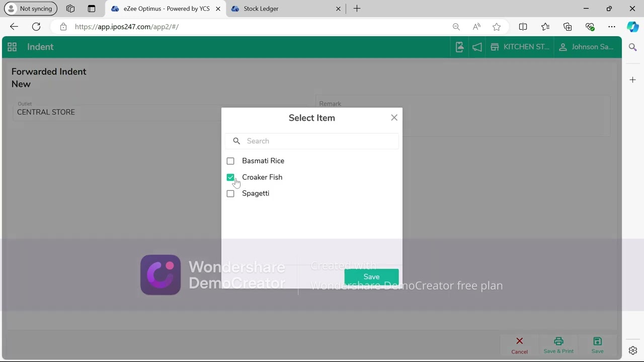Open the document user icon in header
644x362 pixels.
pyautogui.click(x=459, y=47)
